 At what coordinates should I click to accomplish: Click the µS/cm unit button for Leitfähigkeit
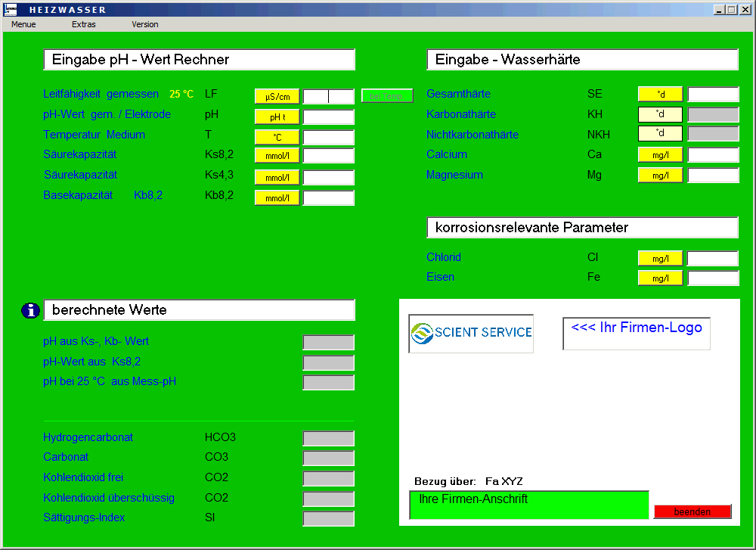click(277, 97)
